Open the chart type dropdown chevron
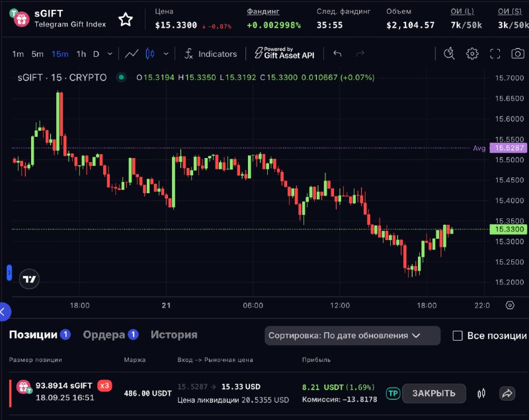Image resolution: width=529 pixels, height=420 pixels. (x=165, y=54)
